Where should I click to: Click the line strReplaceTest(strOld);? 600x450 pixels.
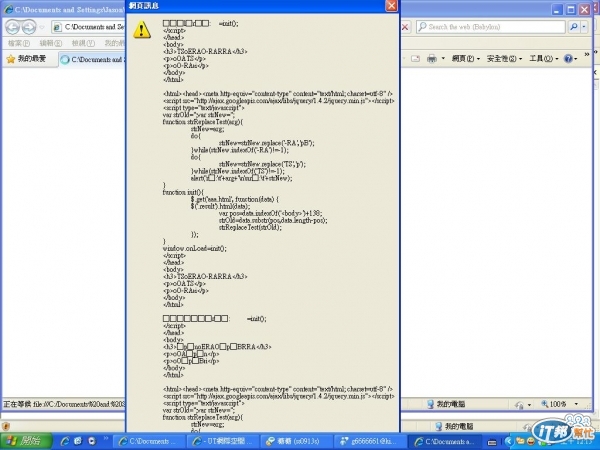click(250, 227)
